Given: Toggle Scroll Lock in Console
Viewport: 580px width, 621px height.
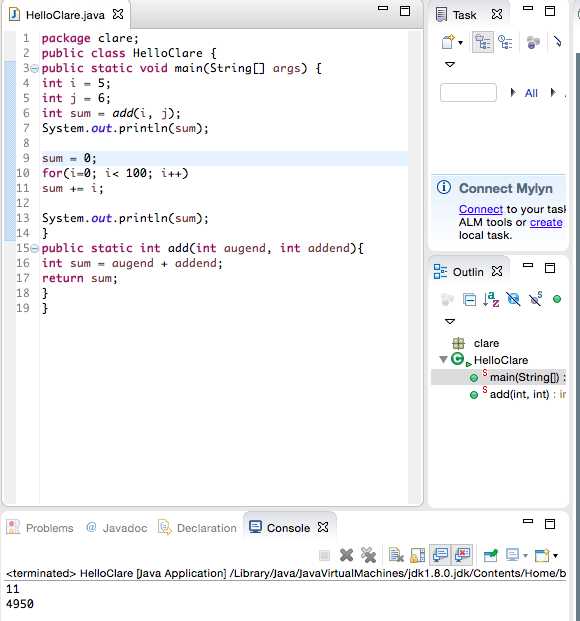Looking at the screenshot, I should point(418,555).
